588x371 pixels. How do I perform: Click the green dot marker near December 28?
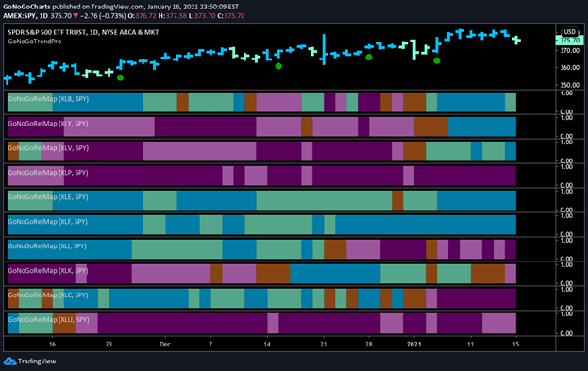click(369, 57)
